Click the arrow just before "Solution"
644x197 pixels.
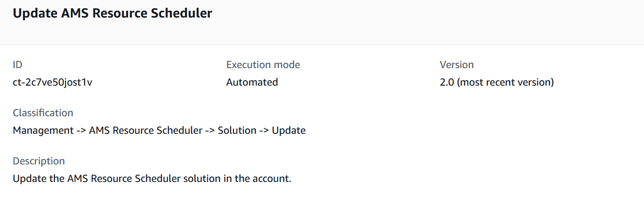[210, 130]
